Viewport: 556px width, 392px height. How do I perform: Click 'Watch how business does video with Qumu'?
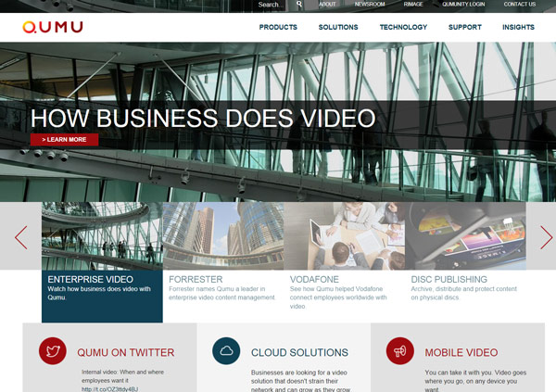(99, 293)
